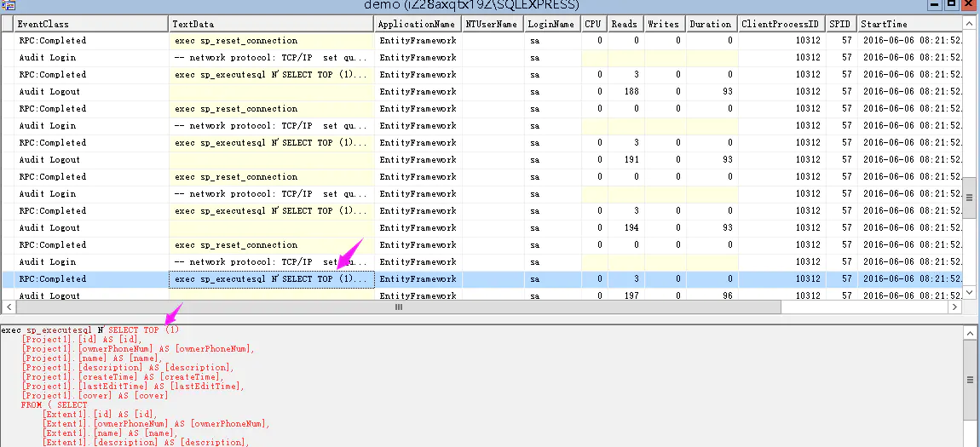Screen dimensions: 980x447
Task: Click the '[Project1].[ownerPhoneNum] AS [ownerPhoneNum],' line
Action: pyautogui.click(x=137, y=348)
